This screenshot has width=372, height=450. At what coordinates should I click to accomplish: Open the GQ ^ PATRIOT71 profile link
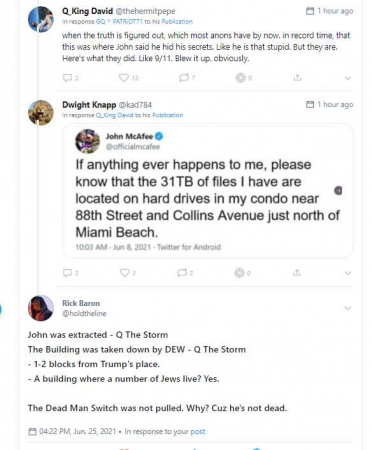pos(119,22)
